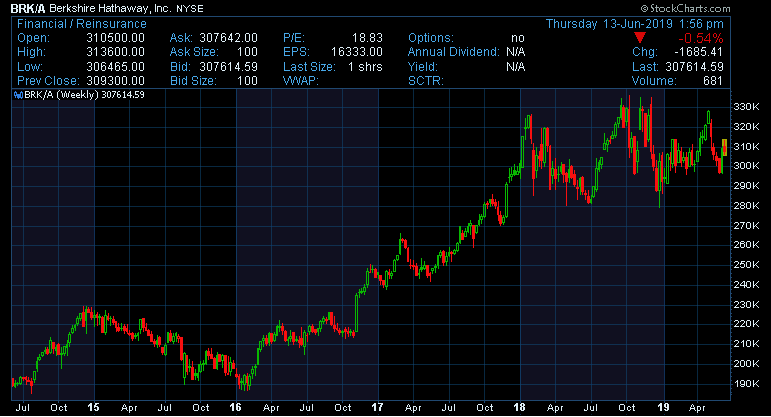The image size is (771, 417).
Task: Click the Bid Size value 100
Action: (x=247, y=81)
